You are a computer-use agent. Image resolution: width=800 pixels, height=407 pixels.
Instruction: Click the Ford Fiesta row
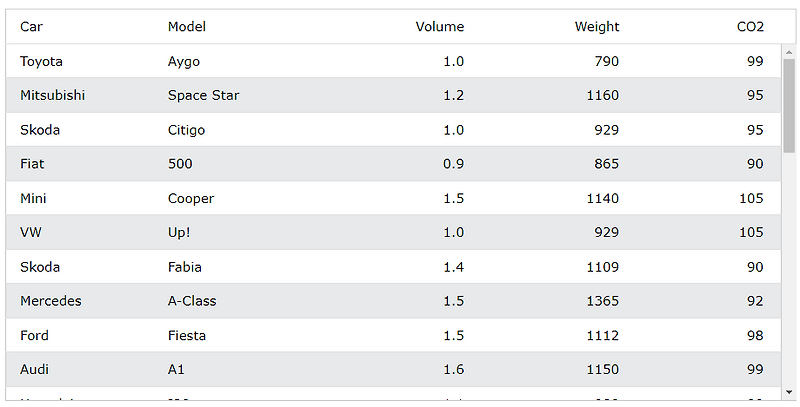(x=393, y=335)
